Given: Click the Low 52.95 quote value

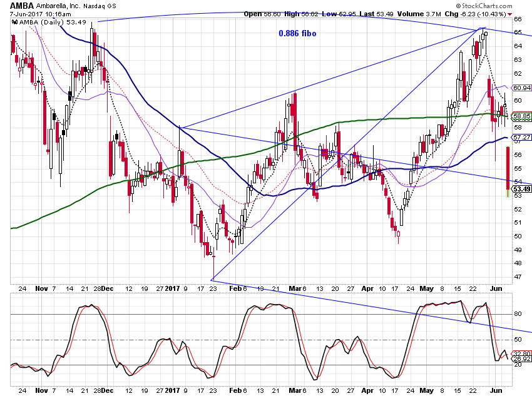Looking at the screenshot, I should [339, 14].
